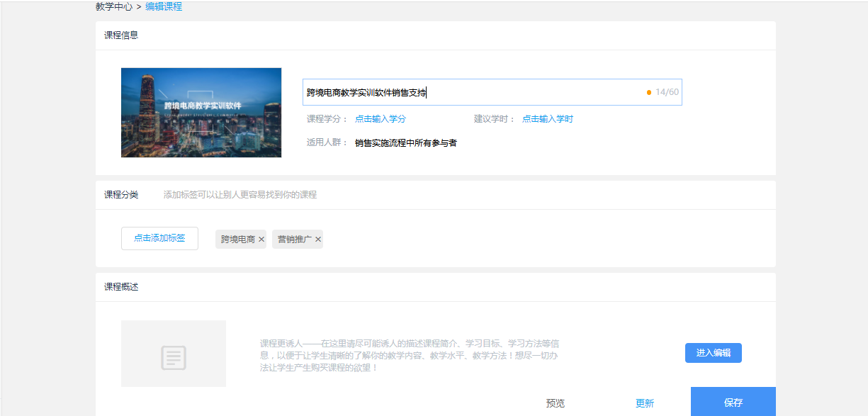Remove the 跨境电商 tag
868x416 pixels.
point(261,240)
